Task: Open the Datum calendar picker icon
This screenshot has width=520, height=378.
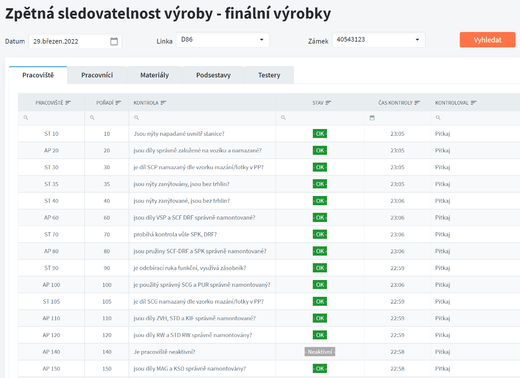Action: coord(114,41)
